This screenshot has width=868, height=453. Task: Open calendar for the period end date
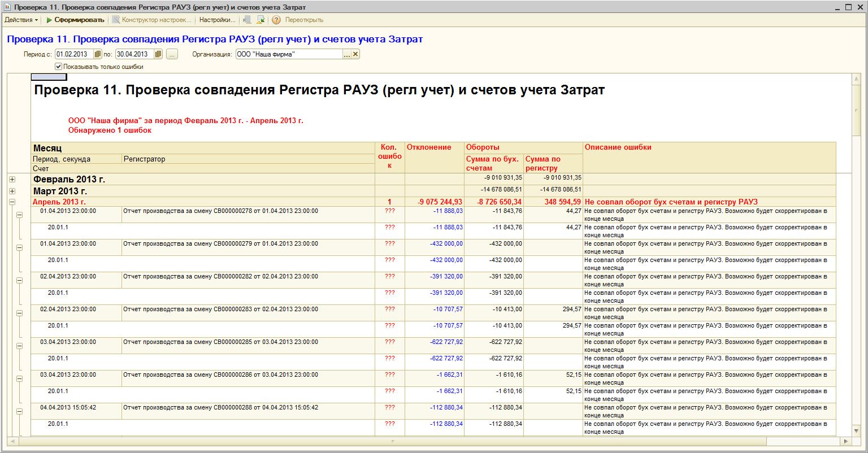[158, 54]
